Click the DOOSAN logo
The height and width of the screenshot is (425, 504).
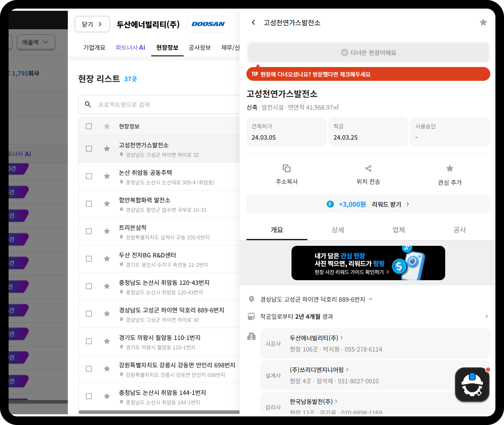tap(208, 24)
